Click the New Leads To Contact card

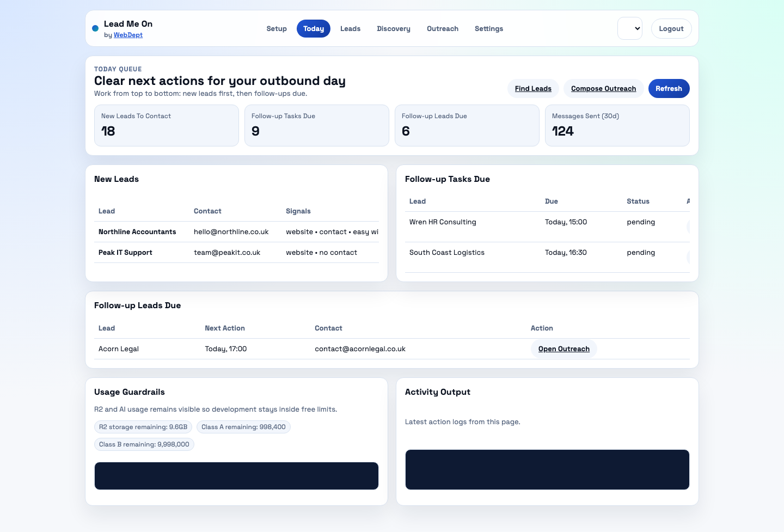point(166,125)
